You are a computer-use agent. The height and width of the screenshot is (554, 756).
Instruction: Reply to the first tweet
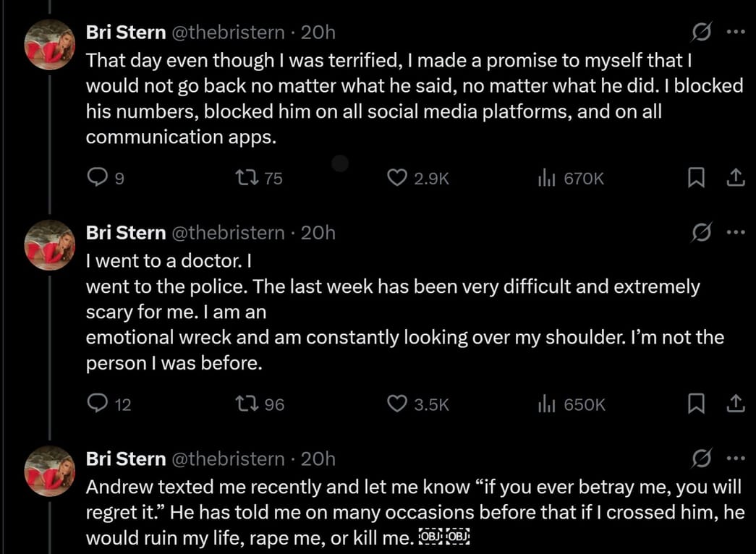[98, 177]
